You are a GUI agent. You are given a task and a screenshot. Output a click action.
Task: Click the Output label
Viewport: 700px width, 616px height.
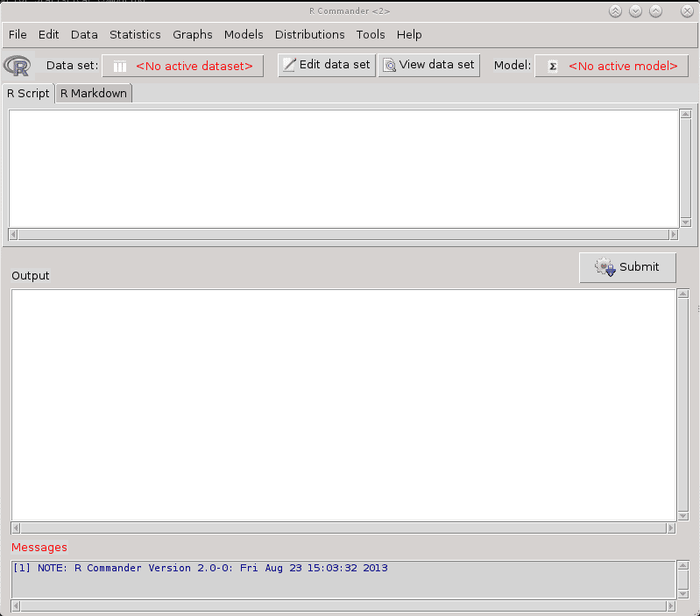[31, 275]
